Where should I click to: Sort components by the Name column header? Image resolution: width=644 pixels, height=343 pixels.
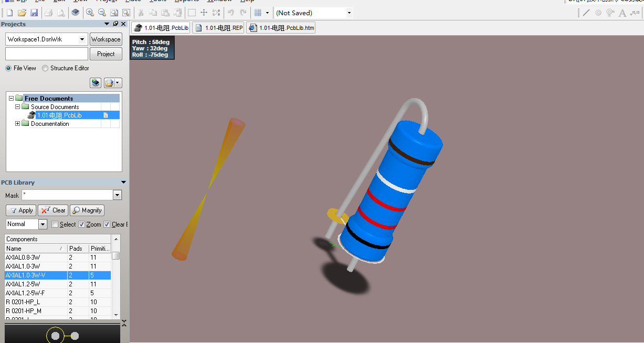pos(36,249)
